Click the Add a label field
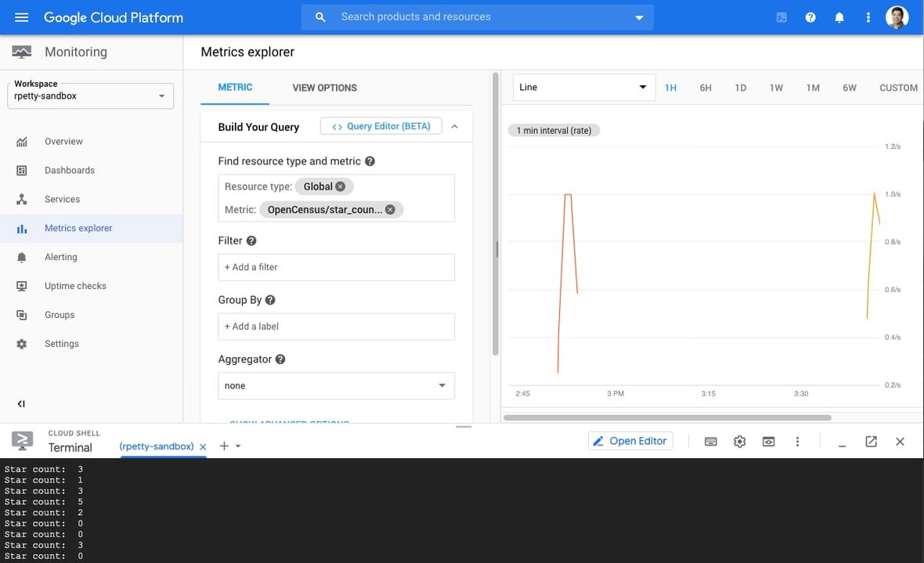924x563 pixels. 336,327
